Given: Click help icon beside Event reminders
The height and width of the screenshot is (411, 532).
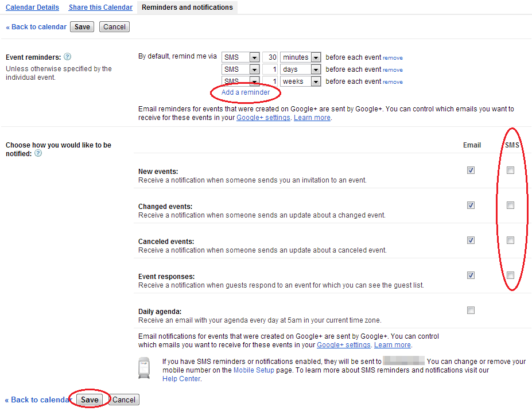Looking at the screenshot, I should pos(67,57).
